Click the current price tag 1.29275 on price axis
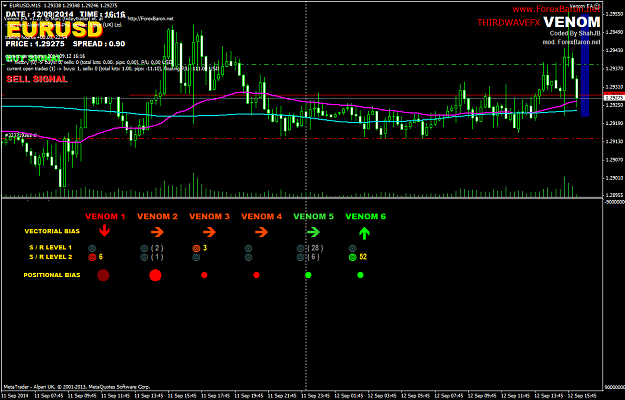The height and width of the screenshot is (400, 625). 614,97
